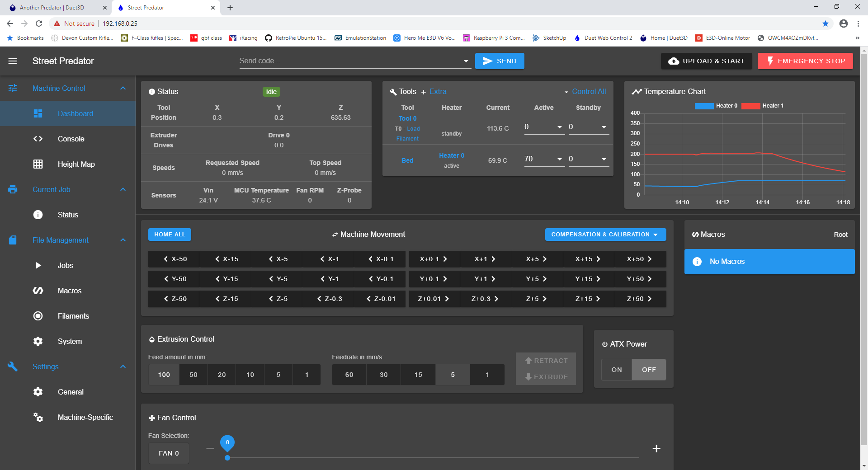
Task: Click the fan speed slider track
Action: (x=433, y=458)
